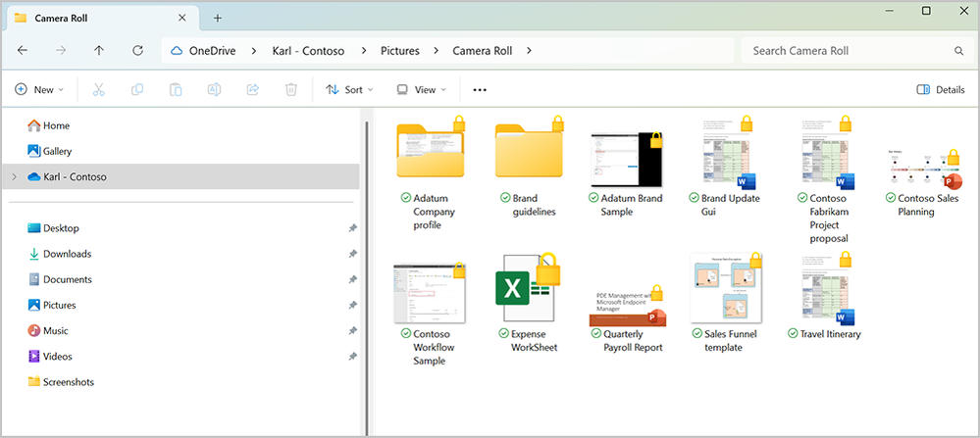Toggle the Details pane
The image size is (980, 438).
(941, 90)
